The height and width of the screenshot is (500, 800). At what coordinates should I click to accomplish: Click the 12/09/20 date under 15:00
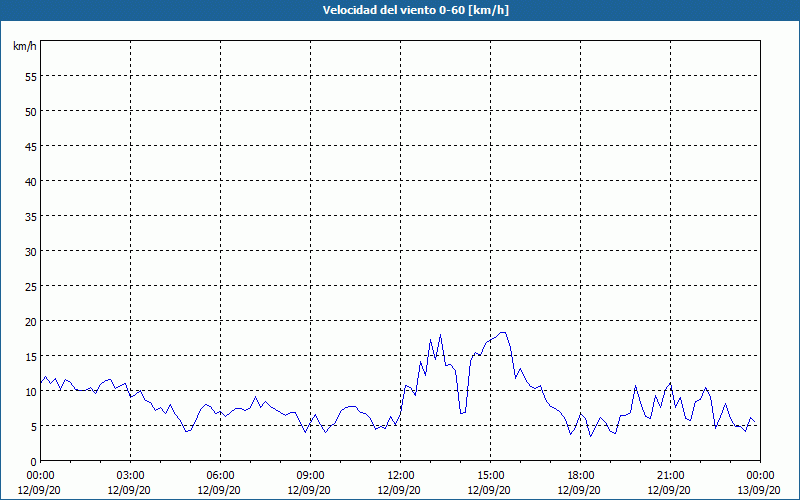point(489,490)
